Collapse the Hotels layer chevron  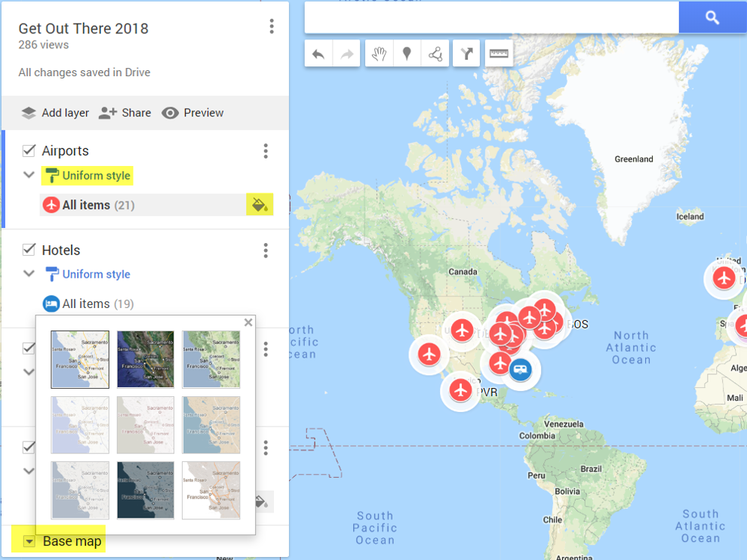[x=29, y=273]
